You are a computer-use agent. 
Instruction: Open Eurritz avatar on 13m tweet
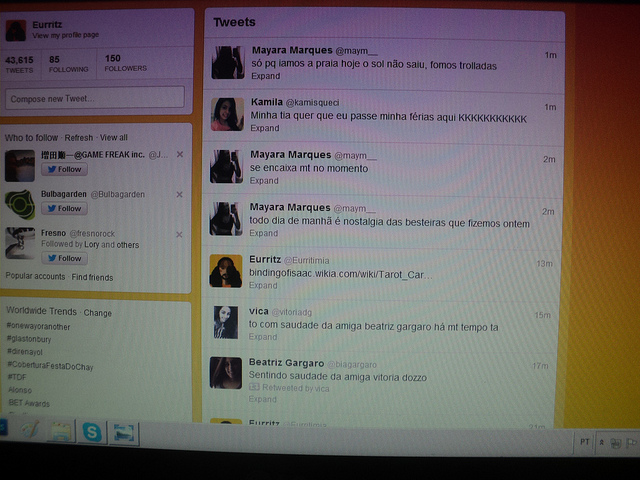click(x=226, y=271)
